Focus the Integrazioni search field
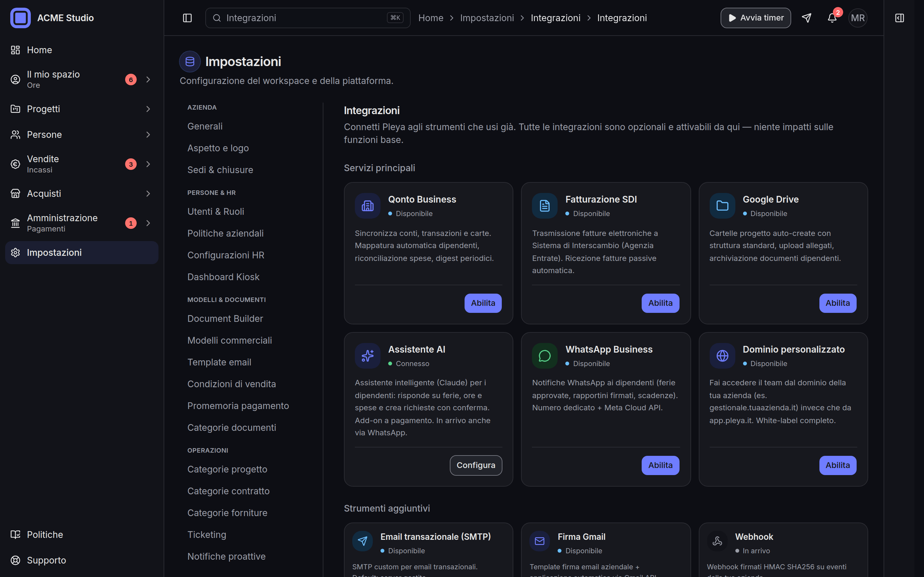Viewport: 924px width, 577px height. [308, 18]
